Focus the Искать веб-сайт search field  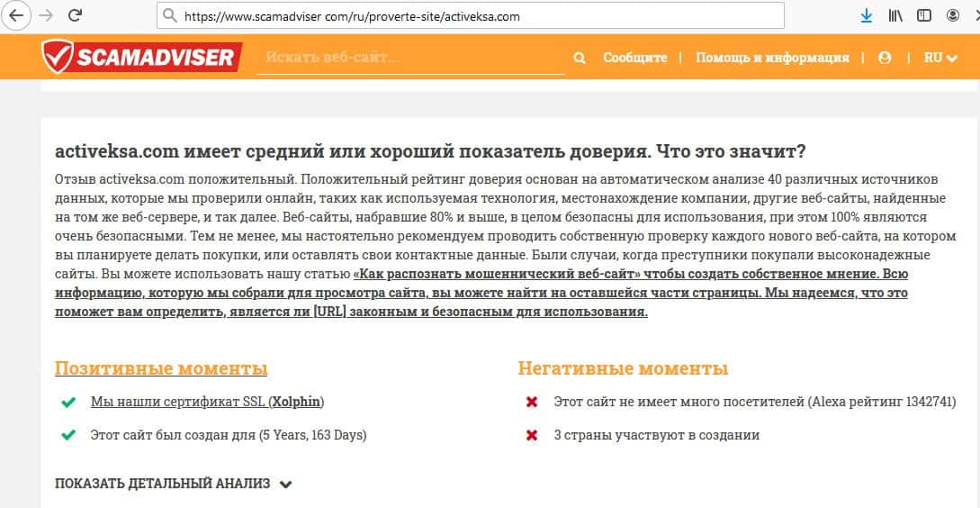tap(411, 59)
